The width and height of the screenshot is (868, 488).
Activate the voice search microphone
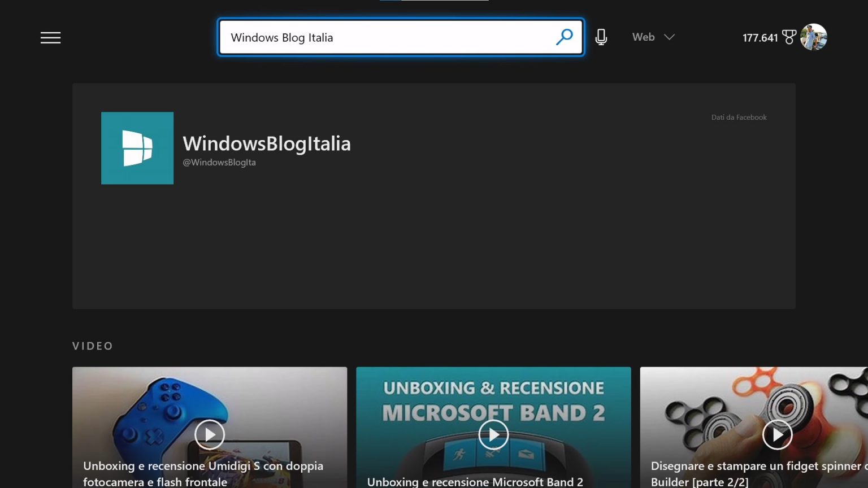(601, 36)
